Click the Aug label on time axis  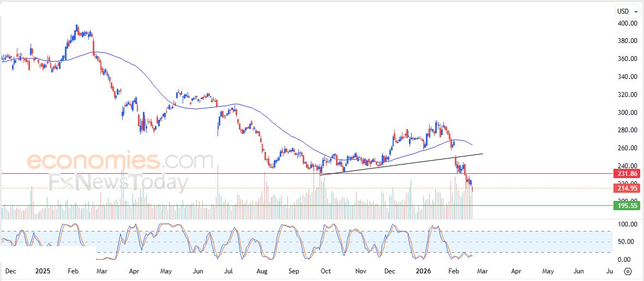tap(262, 271)
